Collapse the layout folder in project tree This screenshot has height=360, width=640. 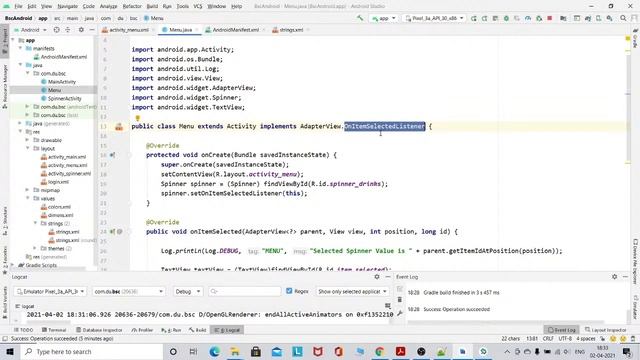point(27,148)
